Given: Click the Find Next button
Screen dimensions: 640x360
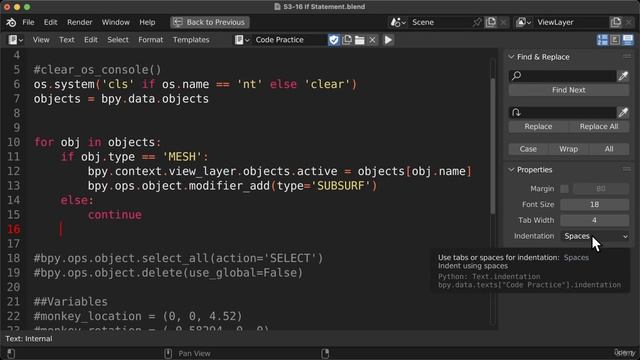Looking at the screenshot, I should point(569,90).
